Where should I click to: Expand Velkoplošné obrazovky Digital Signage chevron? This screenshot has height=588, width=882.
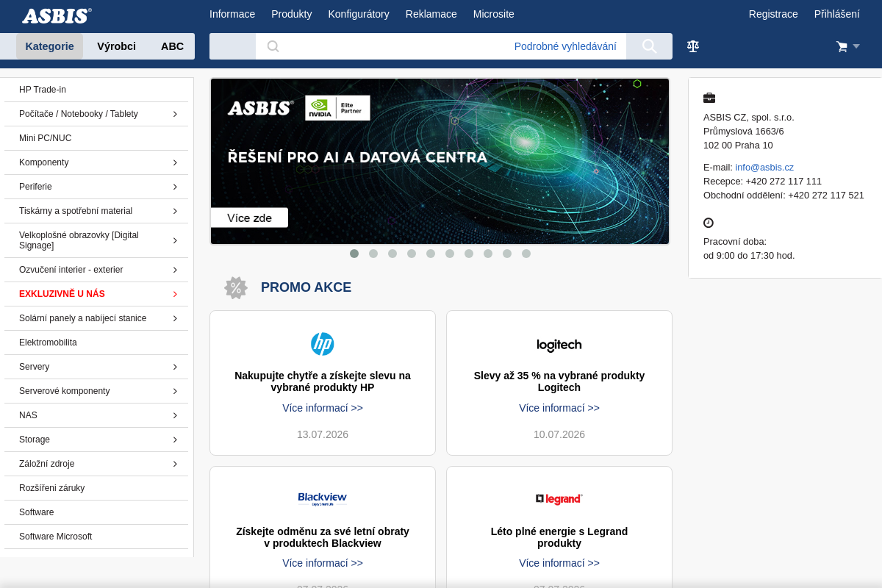pos(175,240)
